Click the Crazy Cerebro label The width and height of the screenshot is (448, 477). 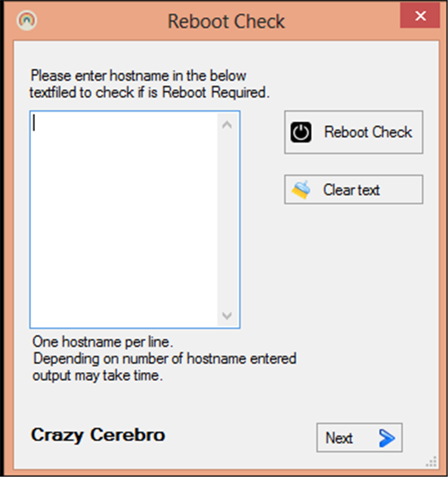pyautogui.click(x=98, y=435)
